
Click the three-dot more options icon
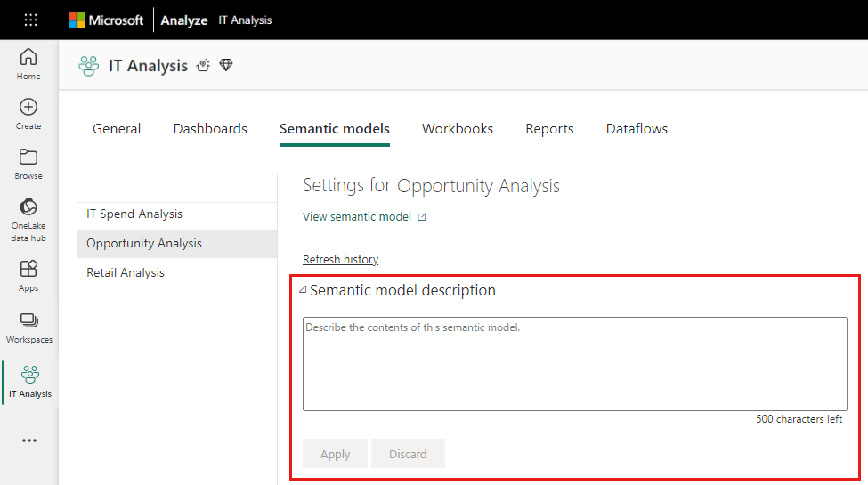tap(29, 441)
